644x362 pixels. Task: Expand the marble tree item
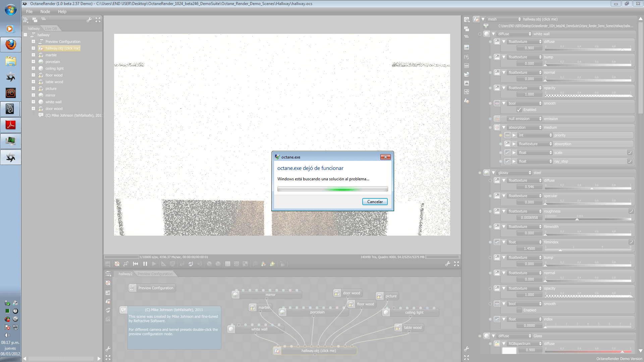pos(33,55)
